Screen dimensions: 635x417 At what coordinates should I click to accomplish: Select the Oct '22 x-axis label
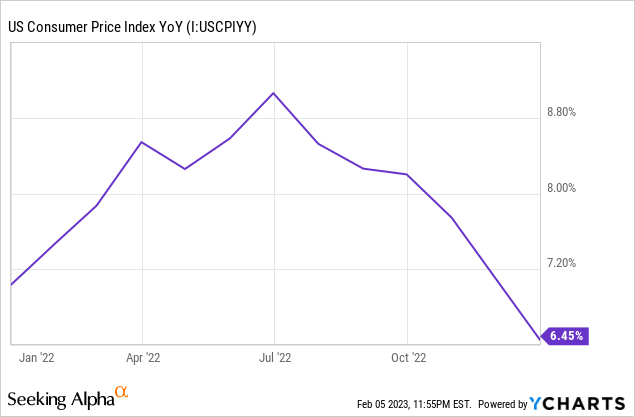pos(407,356)
